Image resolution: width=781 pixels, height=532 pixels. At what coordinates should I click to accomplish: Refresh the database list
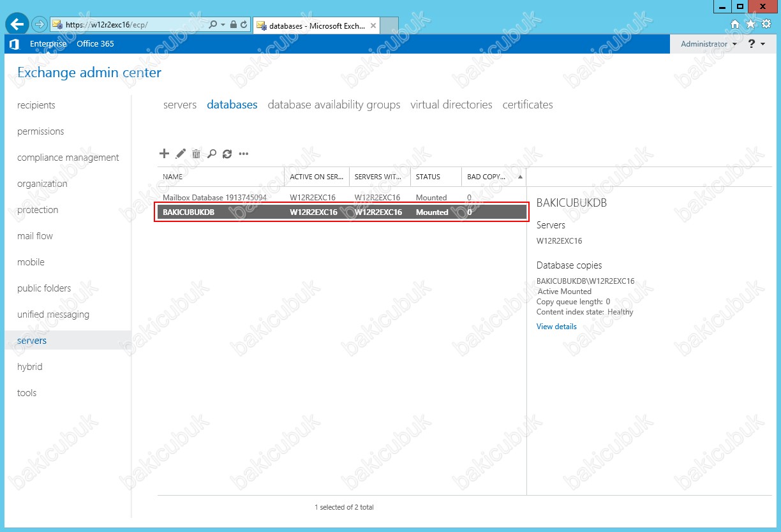[227, 154]
